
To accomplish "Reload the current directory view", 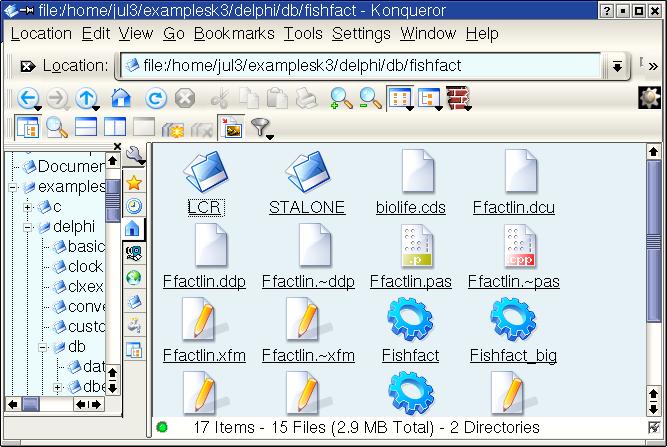I will pos(155,98).
